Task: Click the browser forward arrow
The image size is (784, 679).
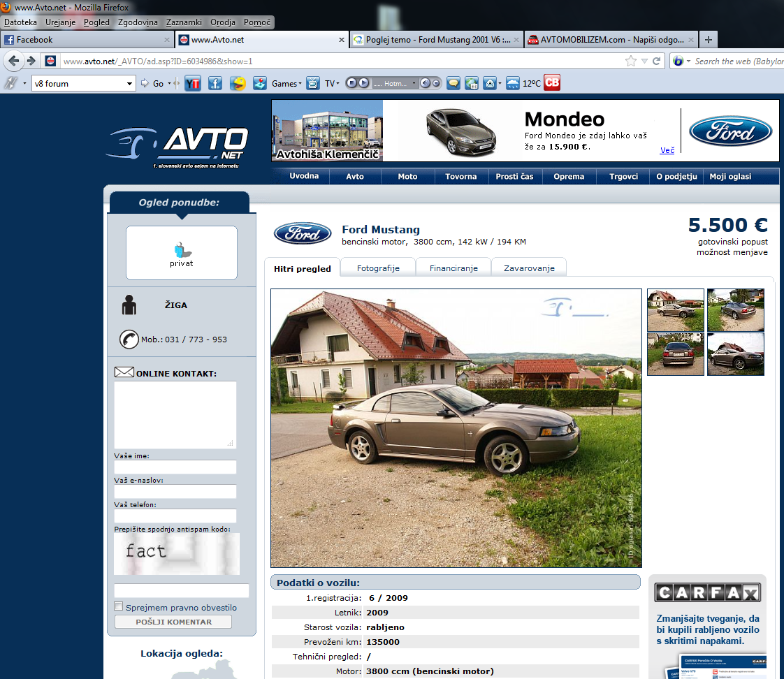Action: (x=31, y=61)
